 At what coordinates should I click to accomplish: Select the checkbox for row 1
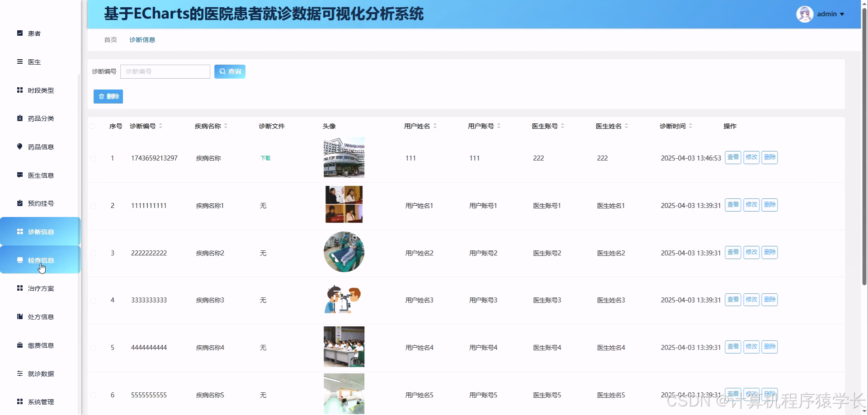[94, 158]
